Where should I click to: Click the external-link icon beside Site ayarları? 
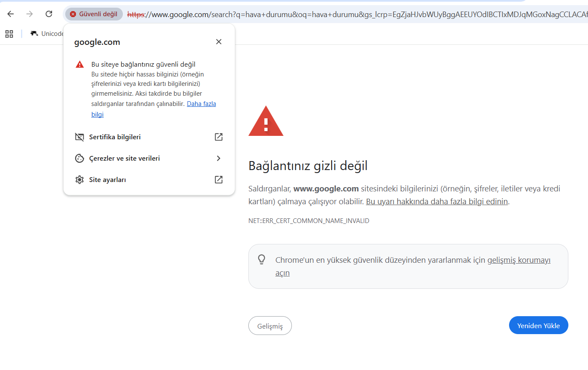click(x=218, y=180)
